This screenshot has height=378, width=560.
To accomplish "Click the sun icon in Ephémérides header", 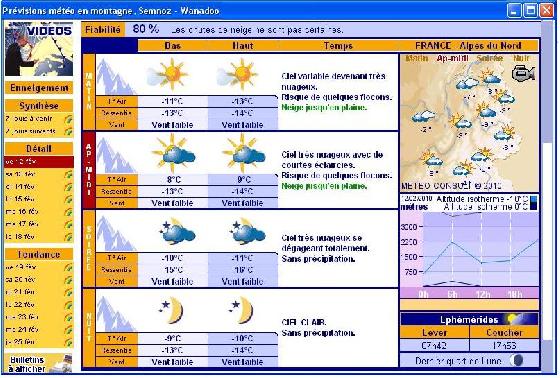I will click(x=513, y=318).
